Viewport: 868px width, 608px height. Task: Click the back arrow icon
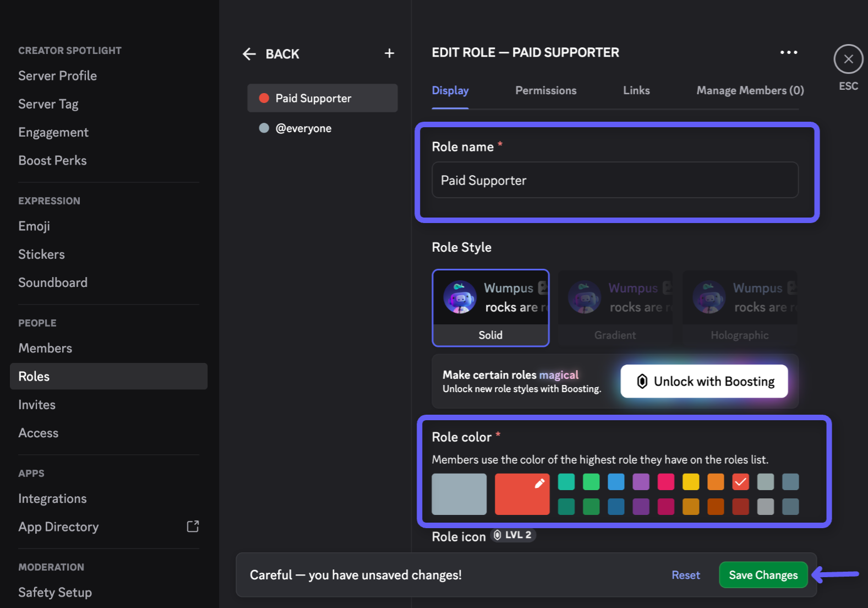click(x=249, y=54)
